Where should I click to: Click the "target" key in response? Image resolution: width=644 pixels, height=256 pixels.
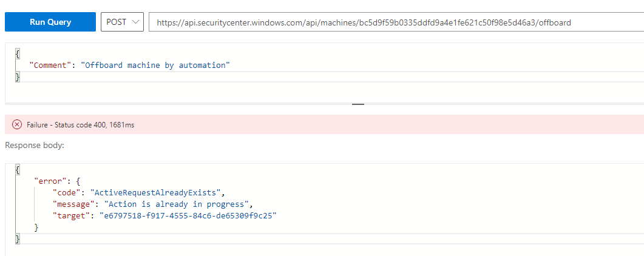coord(69,215)
